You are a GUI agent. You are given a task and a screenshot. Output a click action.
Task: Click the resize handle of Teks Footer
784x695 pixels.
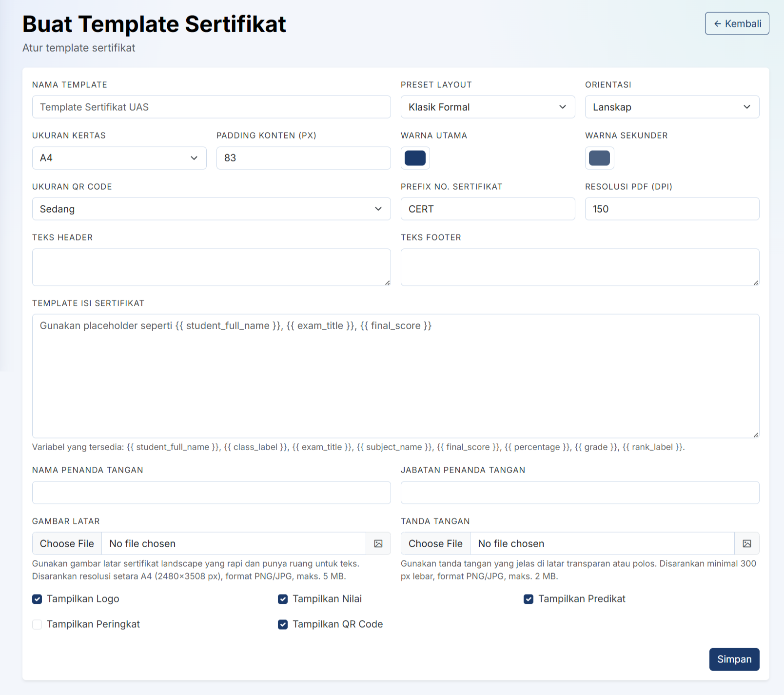tap(756, 283)
